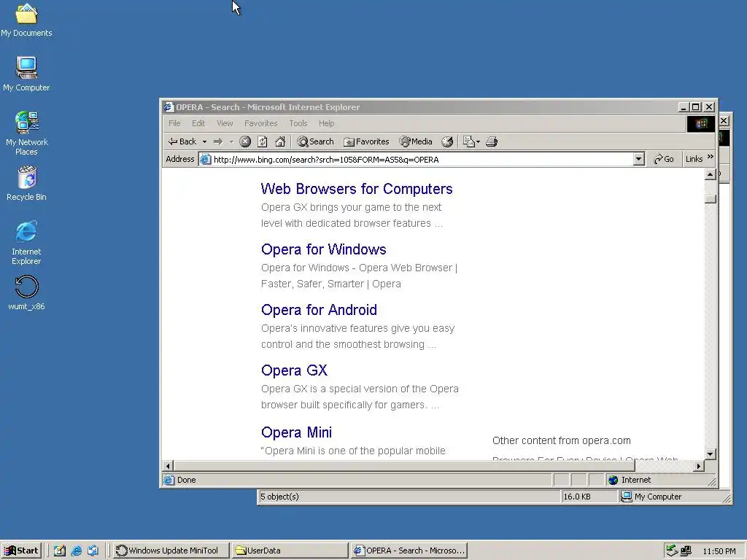Open the Opera for Windows link
The image size is (747, 560).
pyautogui.click(x=323, y=249)
